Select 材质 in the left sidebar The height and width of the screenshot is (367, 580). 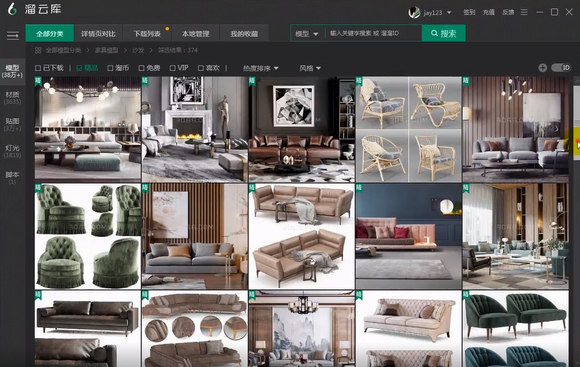coord(12,98)
